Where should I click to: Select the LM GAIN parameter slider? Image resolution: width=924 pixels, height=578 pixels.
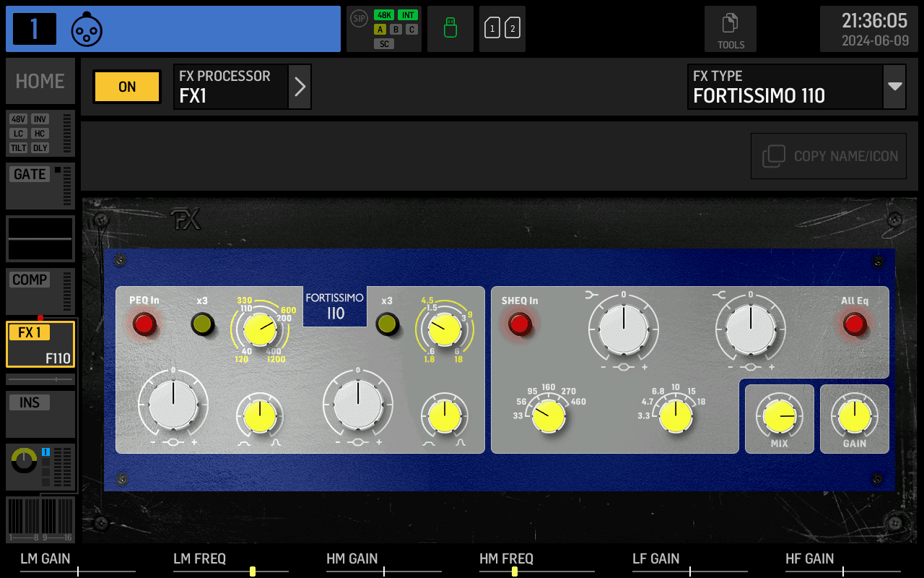(x=78, y=564)
